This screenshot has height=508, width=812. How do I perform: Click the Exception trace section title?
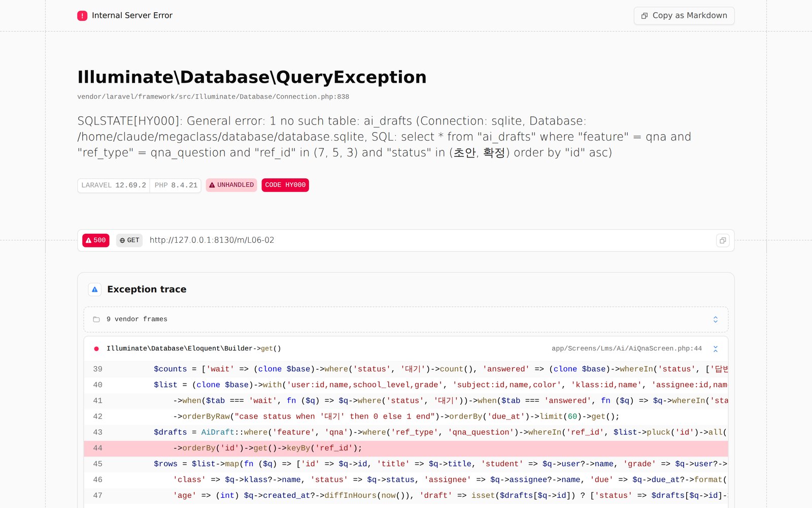(147, 290)
